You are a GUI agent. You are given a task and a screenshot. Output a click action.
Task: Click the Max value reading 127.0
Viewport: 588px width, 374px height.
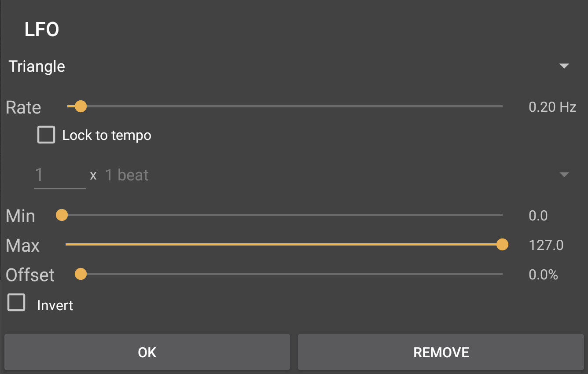coord(546,245)
